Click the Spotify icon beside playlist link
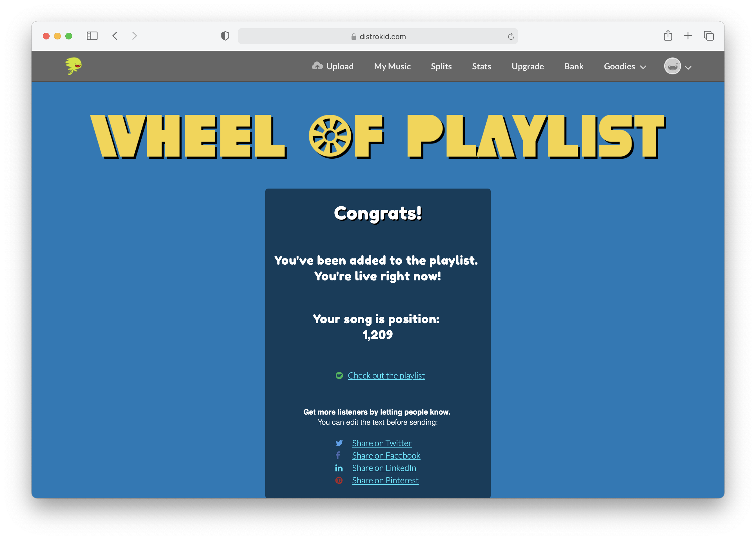 click(339, 375)
